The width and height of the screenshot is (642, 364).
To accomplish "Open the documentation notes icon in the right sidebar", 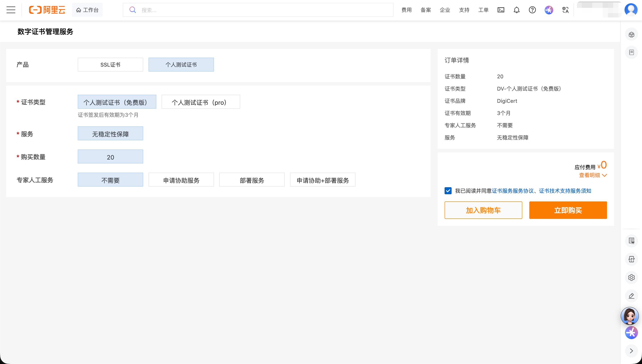I will (631, 52).
